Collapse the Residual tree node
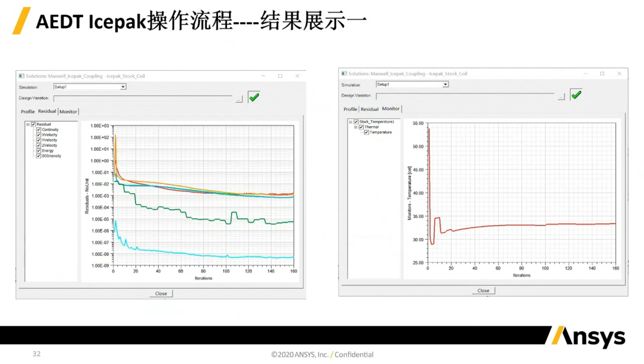Viewport: 644px width, 364px height. [x=28, y=124]
